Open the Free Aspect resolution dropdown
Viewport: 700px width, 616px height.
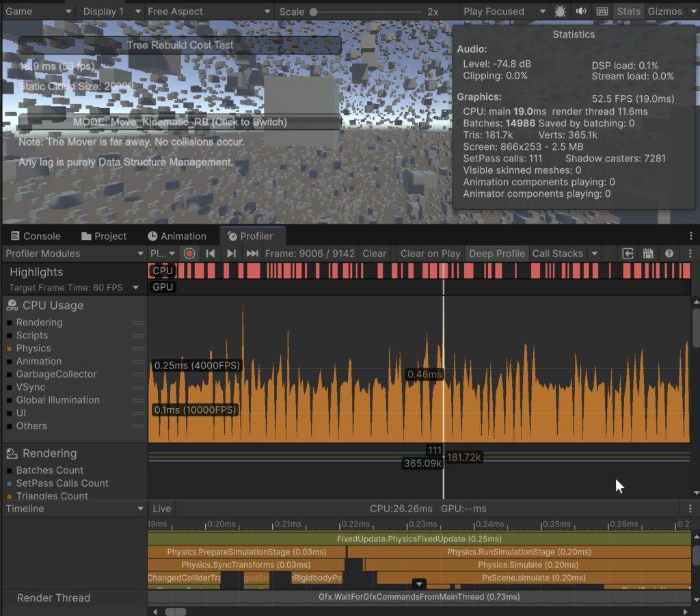click(x=209, y=12)
